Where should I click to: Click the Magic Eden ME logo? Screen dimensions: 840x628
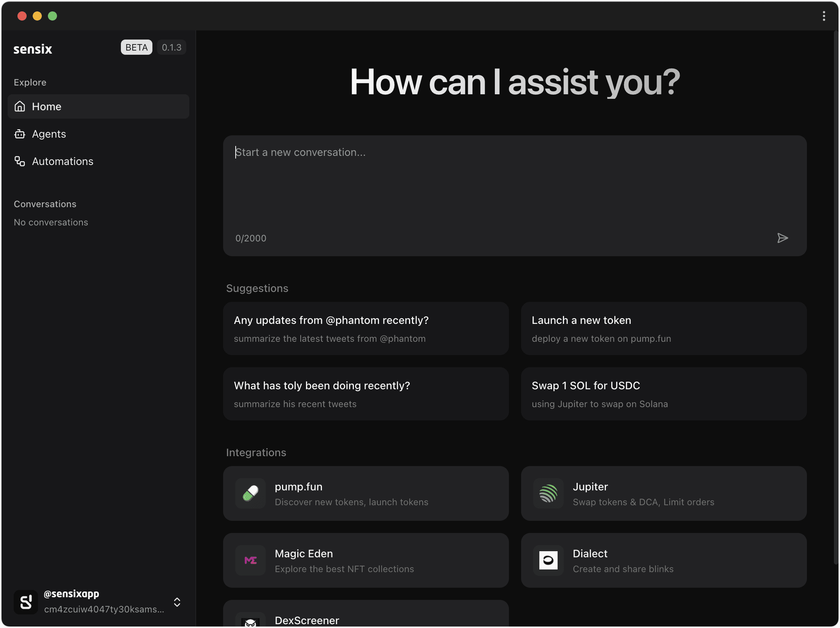[250, 560]
